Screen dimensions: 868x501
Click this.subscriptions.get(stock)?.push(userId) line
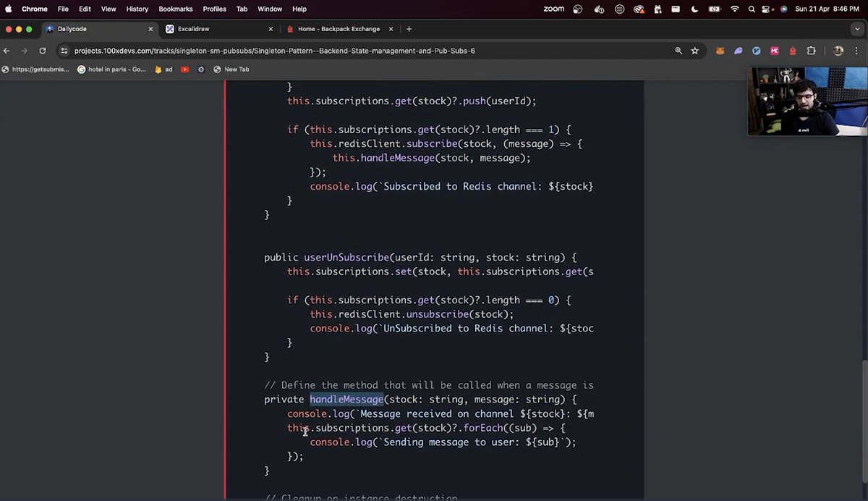click(x=412, y=101)
